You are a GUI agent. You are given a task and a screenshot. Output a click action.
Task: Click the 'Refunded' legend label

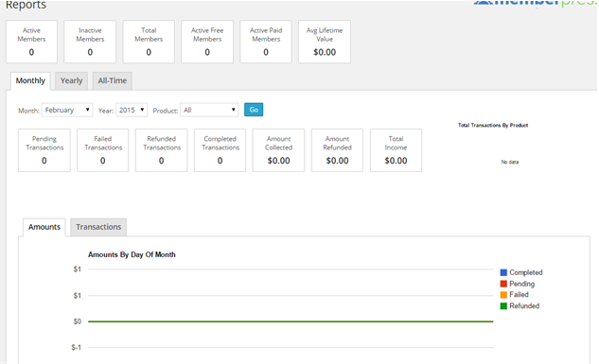pos(524,306)
